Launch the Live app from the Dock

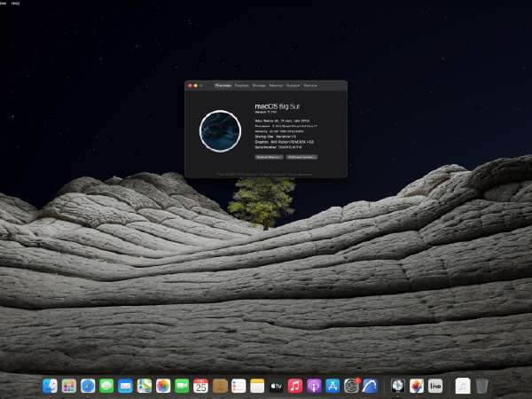(x=435, y=386)
